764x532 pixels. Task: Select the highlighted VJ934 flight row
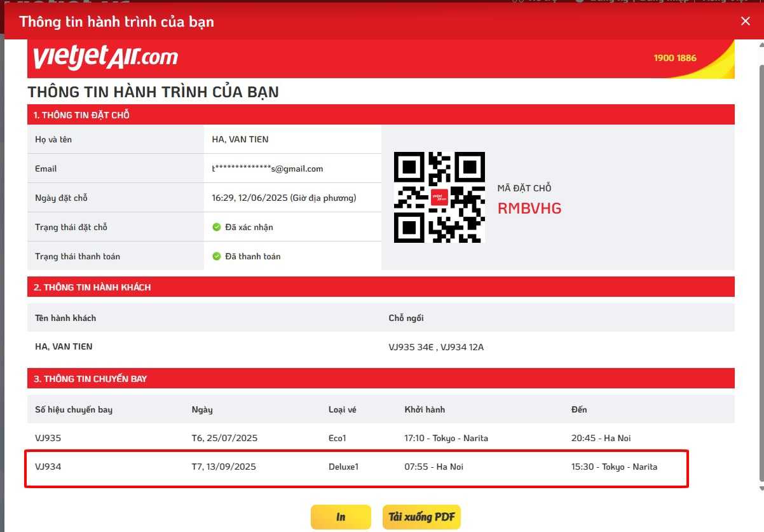(356, 467)
